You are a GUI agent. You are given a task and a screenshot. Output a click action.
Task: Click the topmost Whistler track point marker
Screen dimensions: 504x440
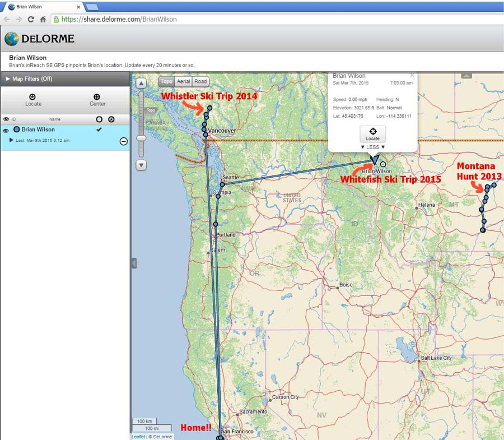(210, 108)
